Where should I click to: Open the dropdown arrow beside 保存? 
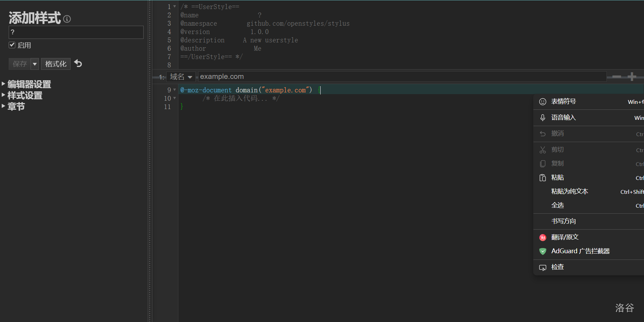coord(35,64)
